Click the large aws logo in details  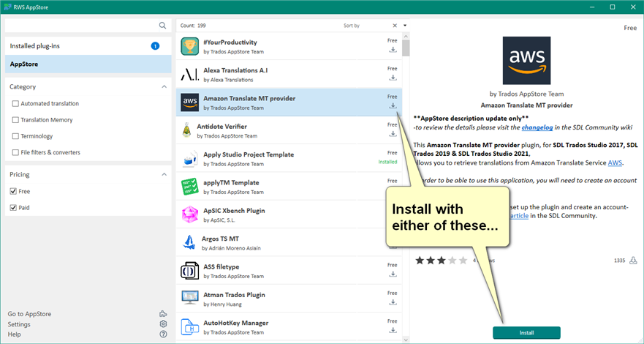pyautogui.click(x=526, y=61)
